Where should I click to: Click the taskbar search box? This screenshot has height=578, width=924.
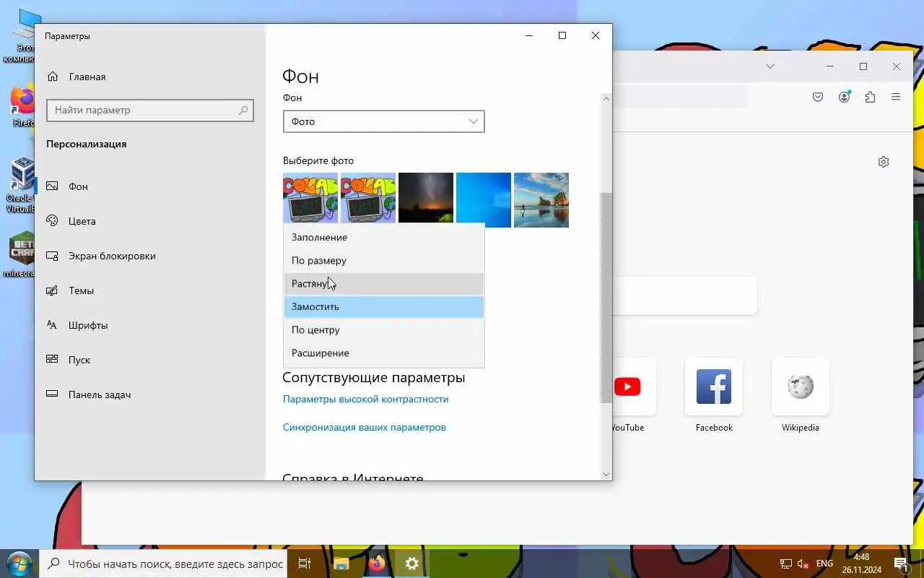tap(162, 564)
